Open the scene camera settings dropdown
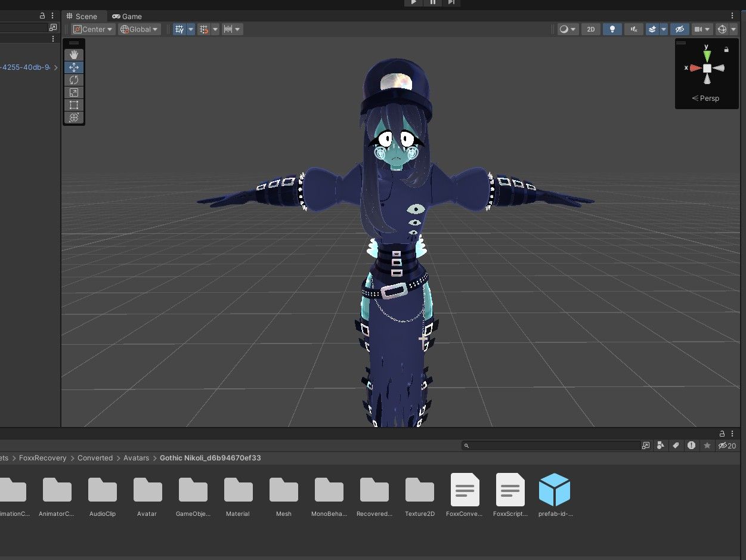This screenshot has height=560, width=746. [x=702, y=29]
